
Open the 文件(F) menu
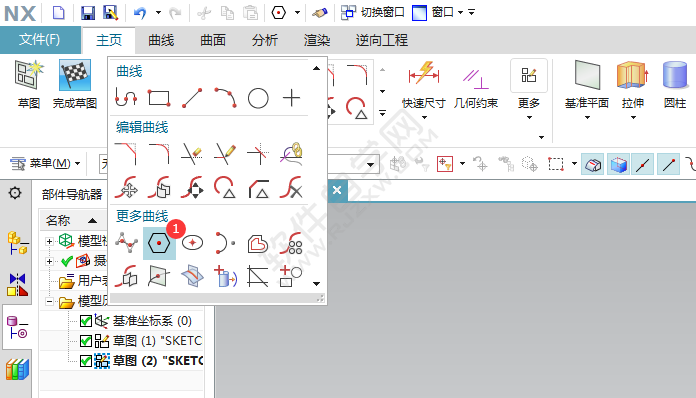click(40, 39)
